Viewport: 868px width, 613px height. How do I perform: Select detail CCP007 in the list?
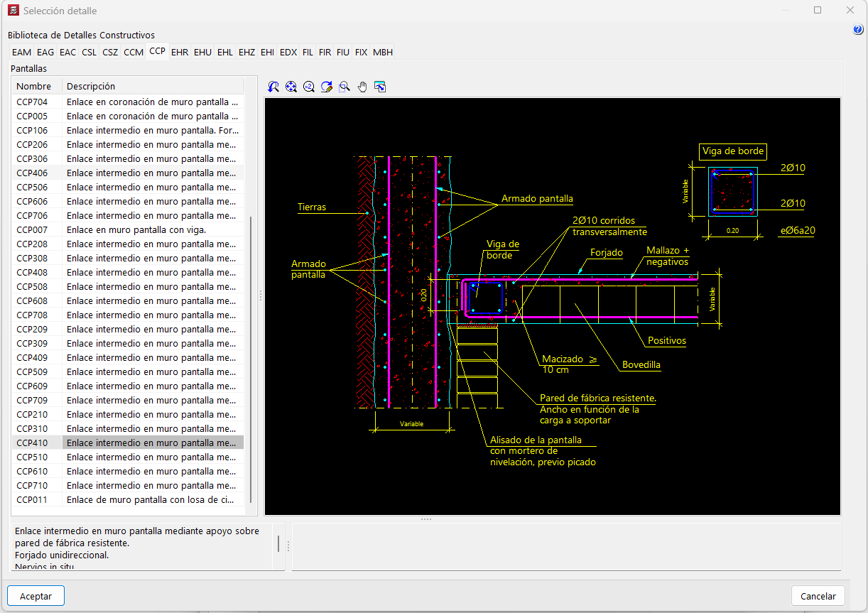coord(32,229)
